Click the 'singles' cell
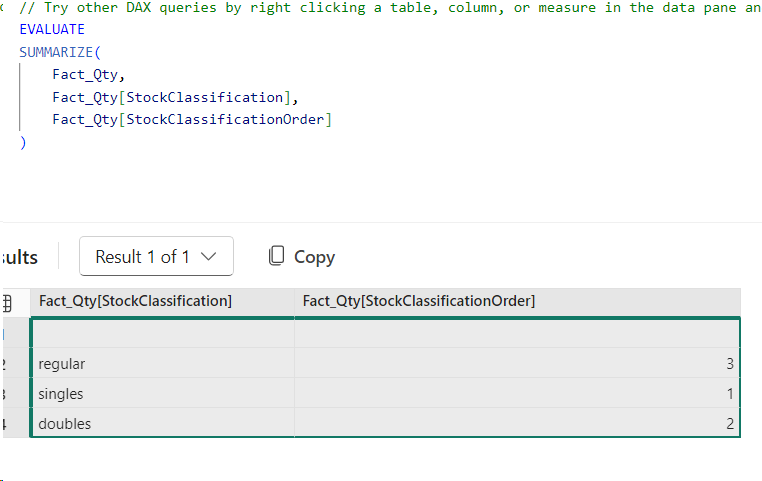The width and height of the screenshot is (762, 481). (x=162, y=394)
